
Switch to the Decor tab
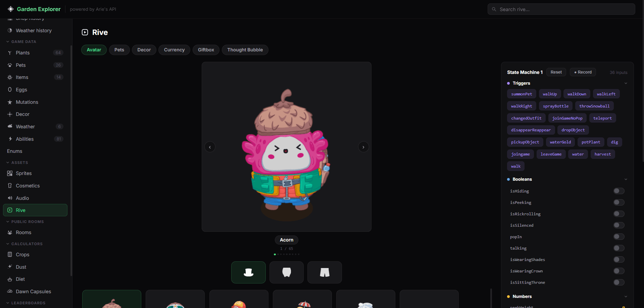tap(144, 50)
